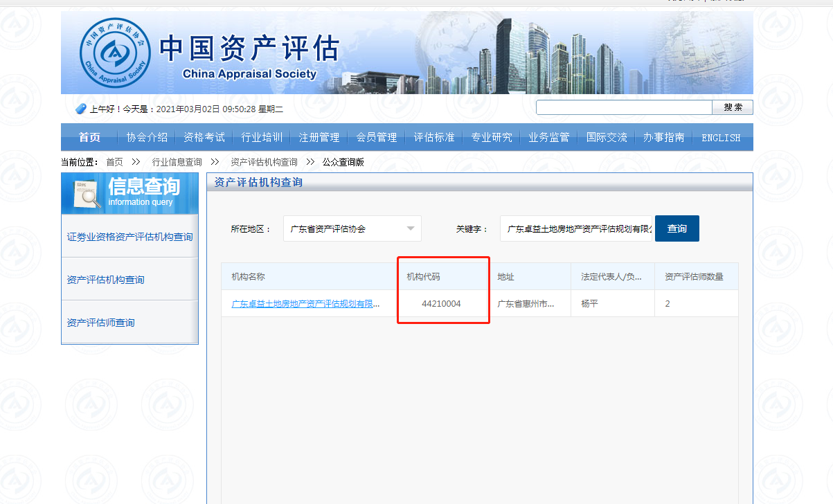Screen dimensions: 833x504
Task: Select 资产评估师查询 in the sidebar
Action: 101,323
